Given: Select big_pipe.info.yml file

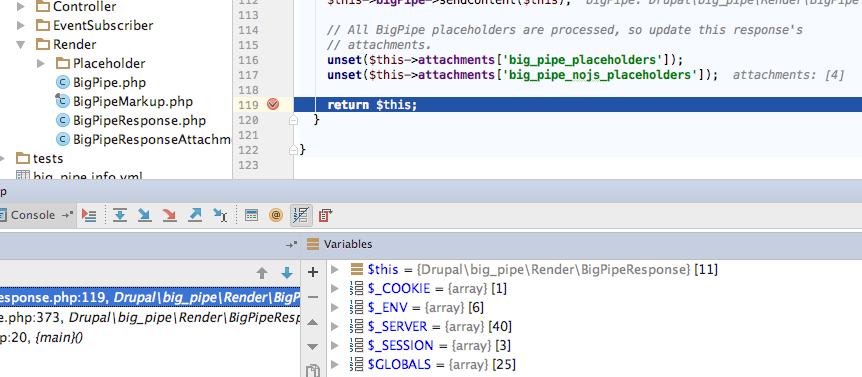Looking at the screenshot, I should tap(87, 176).
